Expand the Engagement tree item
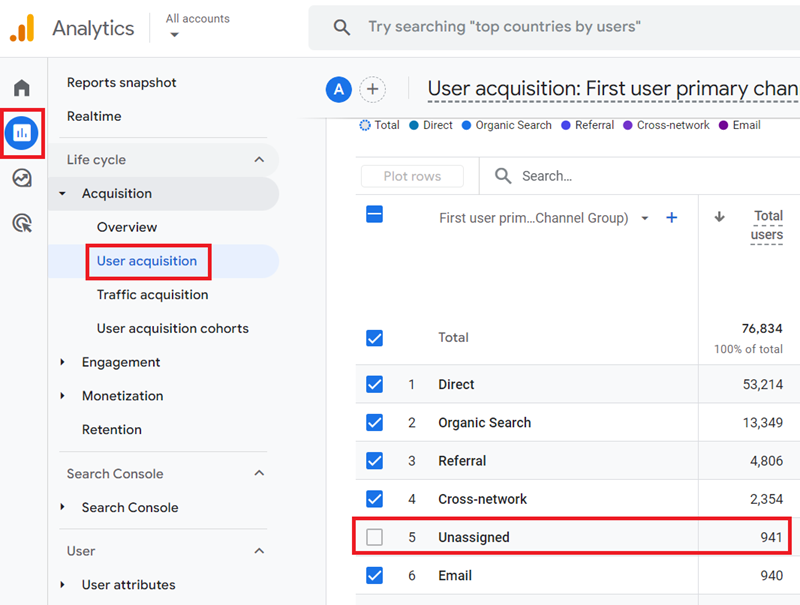The height and width of the screenshot is (605, 800). coord(64,362)
